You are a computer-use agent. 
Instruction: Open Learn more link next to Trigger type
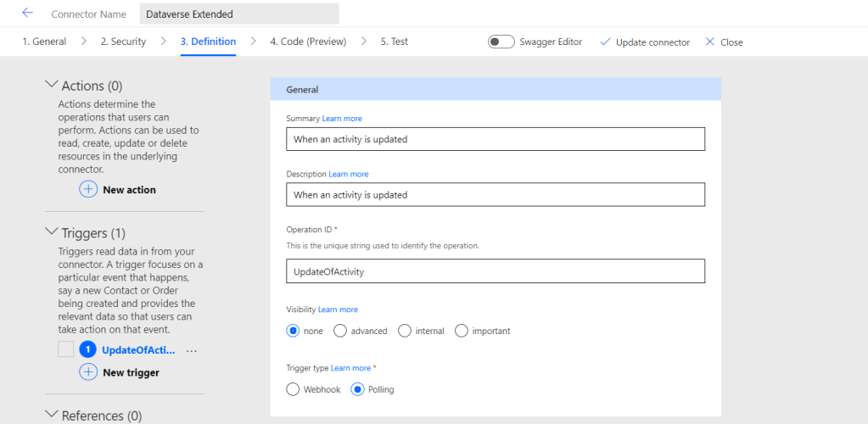(x=350, y=368)
